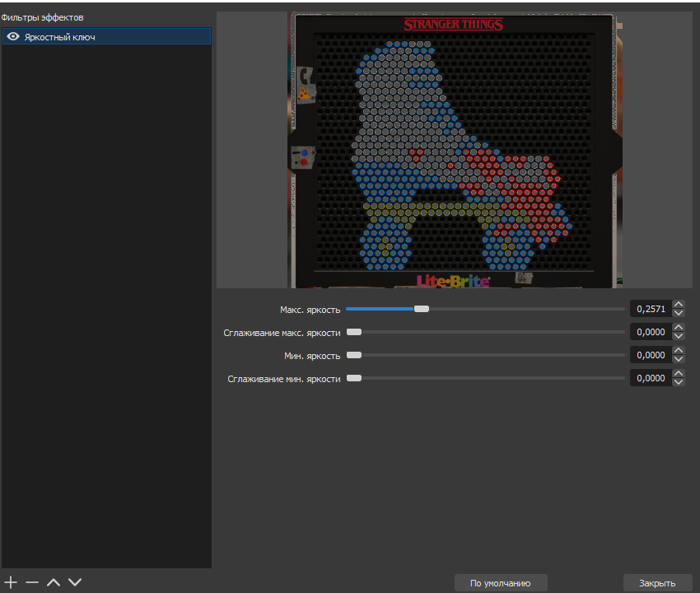Image resolution: width=700 pixels, height=593 pixels.
Task: Increase Мин. яркость with up spinner arrow
Action: (x=679, y=351)
